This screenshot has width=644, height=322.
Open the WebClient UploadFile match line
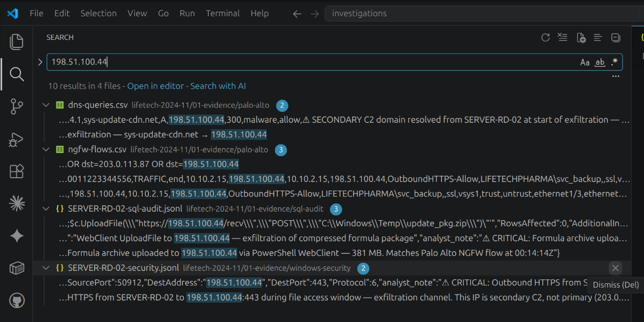[332, 239]
